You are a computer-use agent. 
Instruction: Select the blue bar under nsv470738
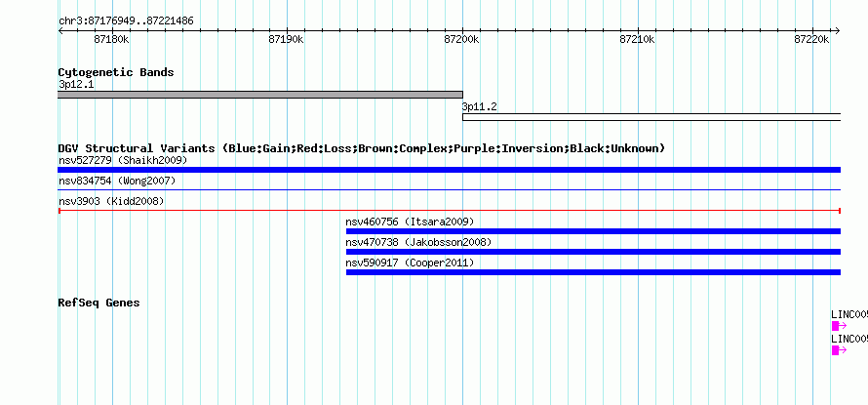tap(593, 252)
